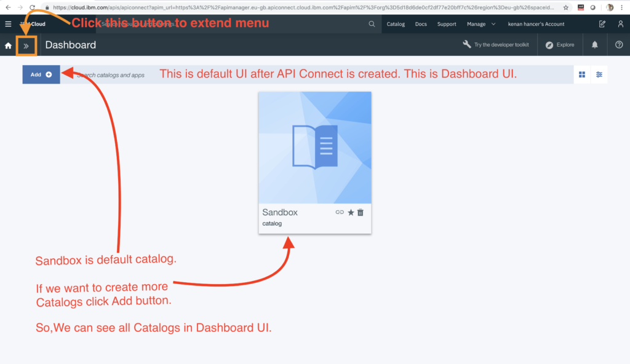Open the notifications bell
The height and width of the screenshot is (364, 630).
coord(595,45)
